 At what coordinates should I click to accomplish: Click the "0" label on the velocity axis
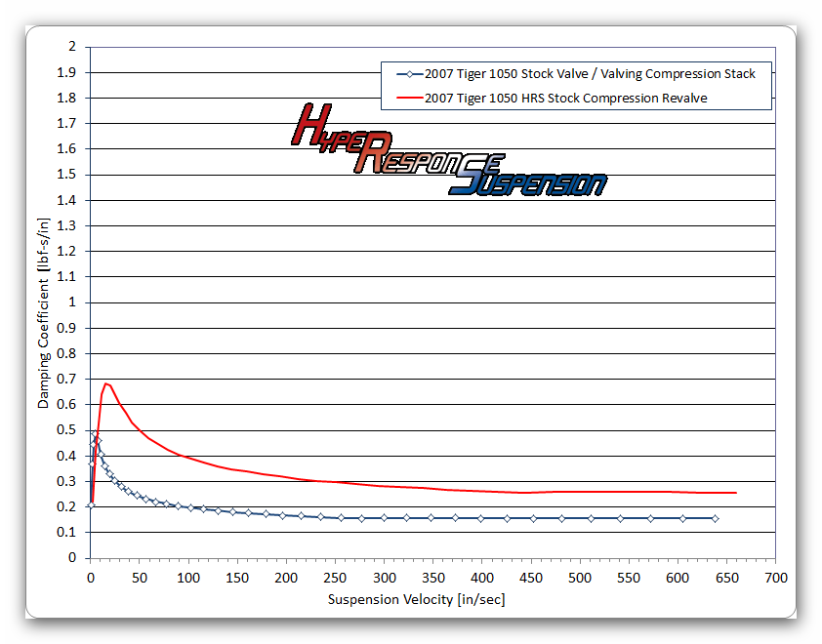coord(91,578)
